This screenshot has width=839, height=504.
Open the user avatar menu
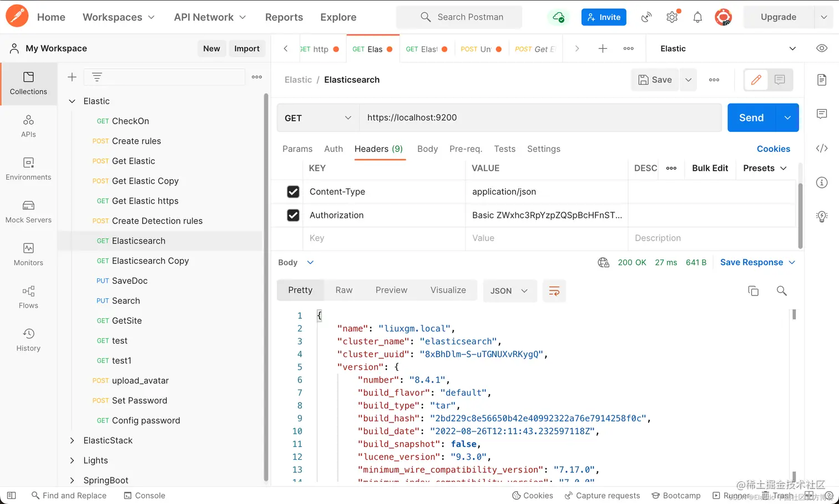click(723, 17)
